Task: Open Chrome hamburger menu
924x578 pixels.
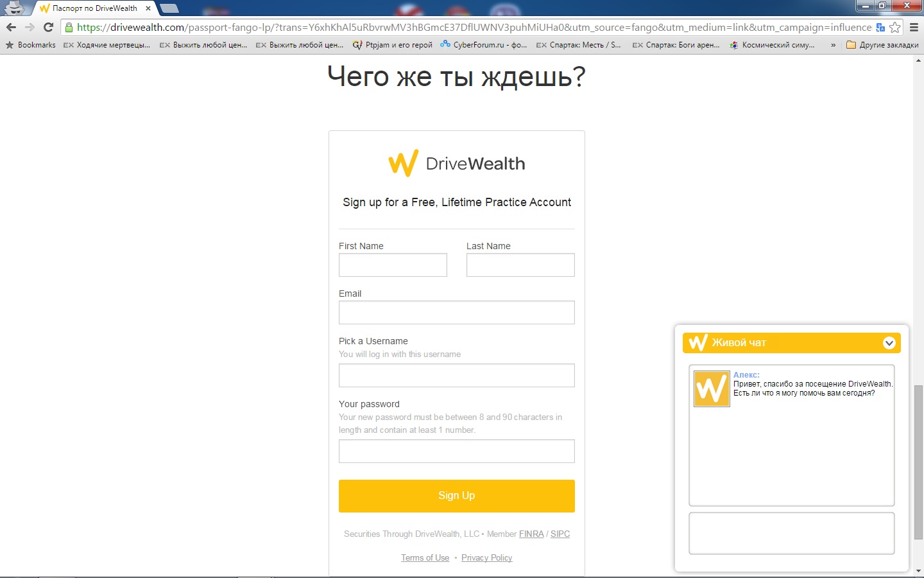Action: coord(914,27)
